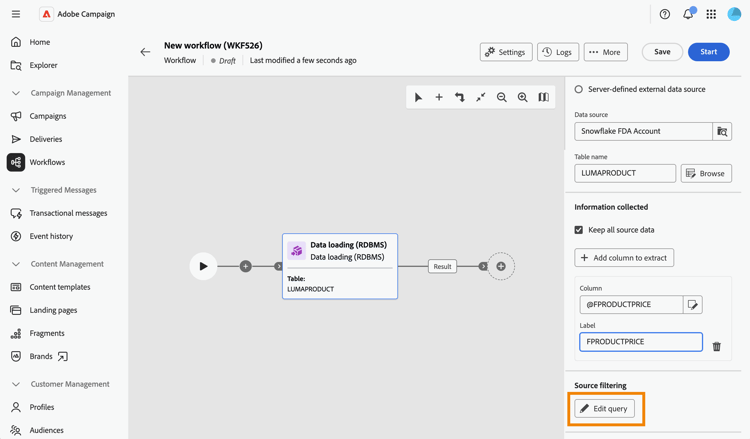Screen dimensions: 750x439
Task: Open the user profile avatar
Action: (734, 14)
